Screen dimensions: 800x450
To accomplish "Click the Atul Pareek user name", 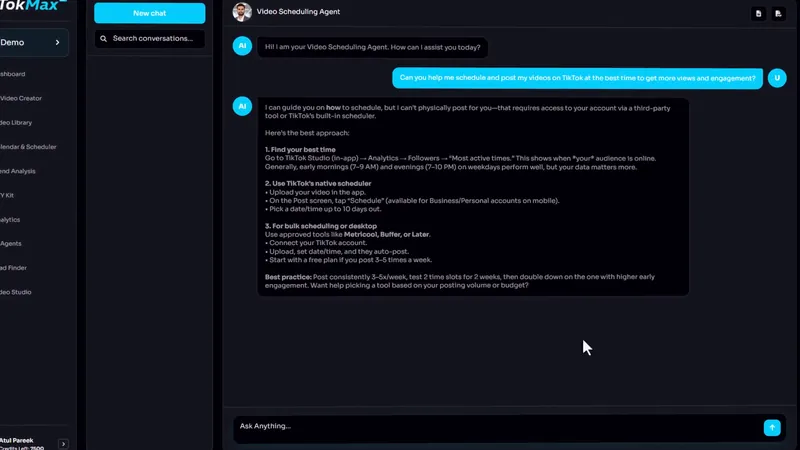I will (16, 440).
